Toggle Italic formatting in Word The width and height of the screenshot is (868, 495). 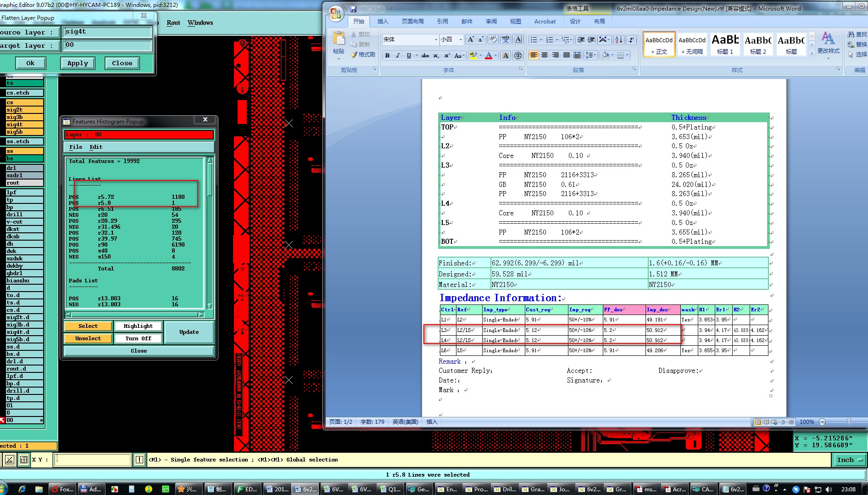pos(397,56)
